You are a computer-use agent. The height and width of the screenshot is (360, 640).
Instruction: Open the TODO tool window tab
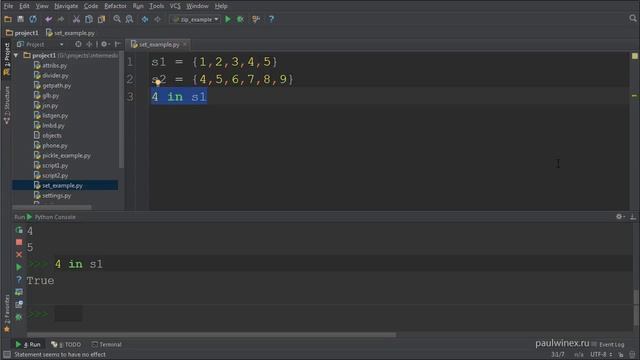point(66,344)
